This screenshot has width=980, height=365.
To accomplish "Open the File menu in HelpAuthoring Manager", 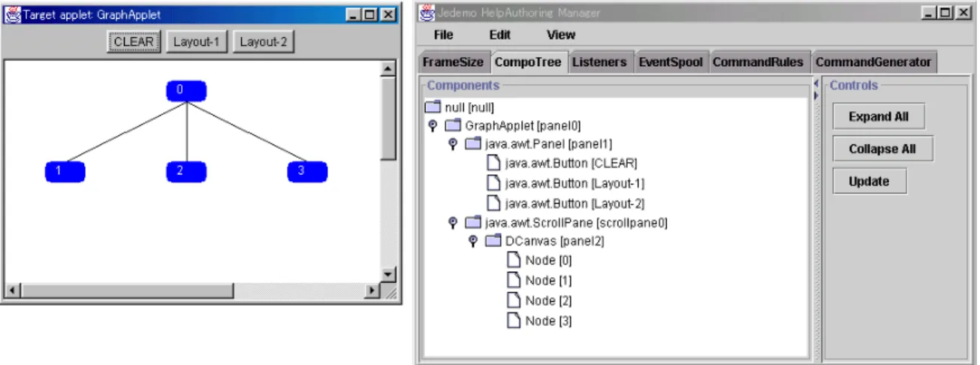I will point(443,35).
